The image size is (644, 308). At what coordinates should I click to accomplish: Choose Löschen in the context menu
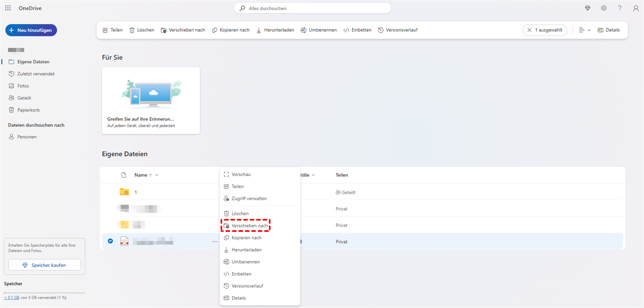pyautogui.click(x=260, y=214)
